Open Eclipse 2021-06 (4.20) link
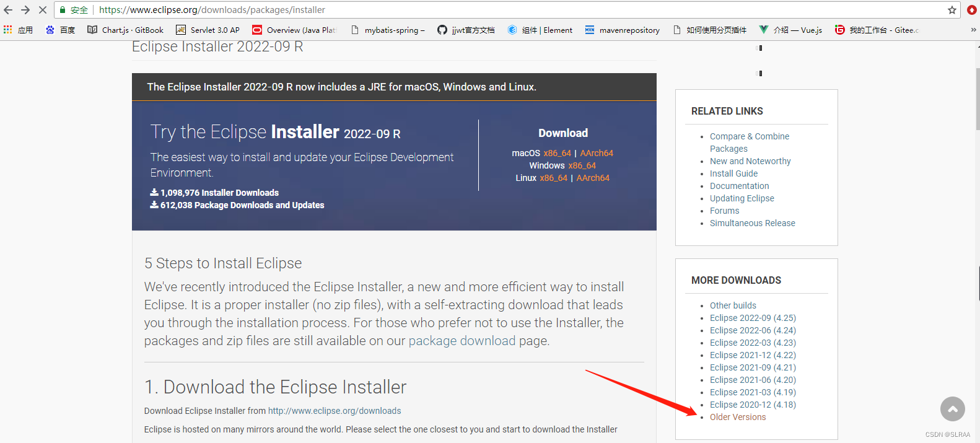Viewport: 980px width, 443px height. pos(753,380)
